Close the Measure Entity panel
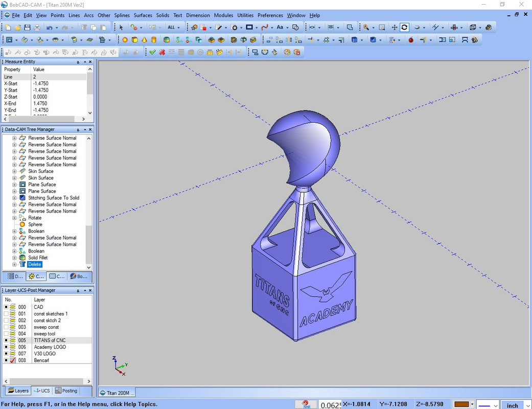The width and height of the screenshot is (532, 409). click(90, 62)
